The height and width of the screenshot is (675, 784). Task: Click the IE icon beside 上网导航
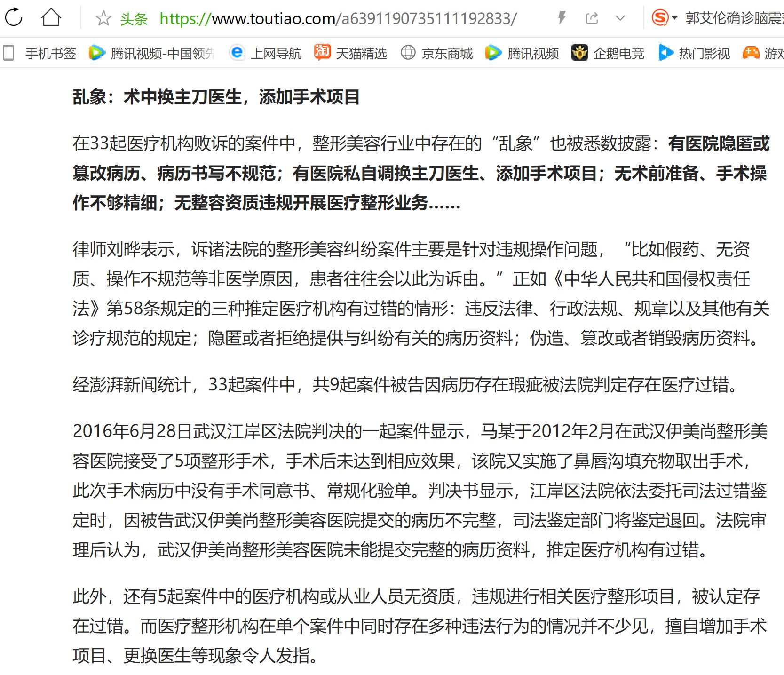[237, 52]
